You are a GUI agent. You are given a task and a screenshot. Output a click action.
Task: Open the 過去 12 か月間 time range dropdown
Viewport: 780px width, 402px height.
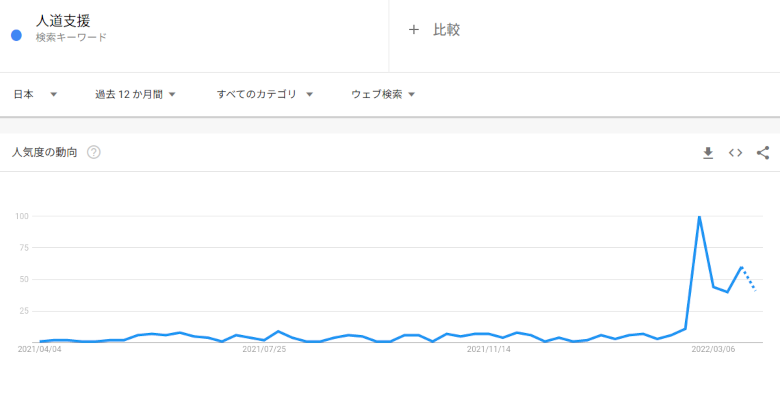pyautogui.click(x=135, y=95)
